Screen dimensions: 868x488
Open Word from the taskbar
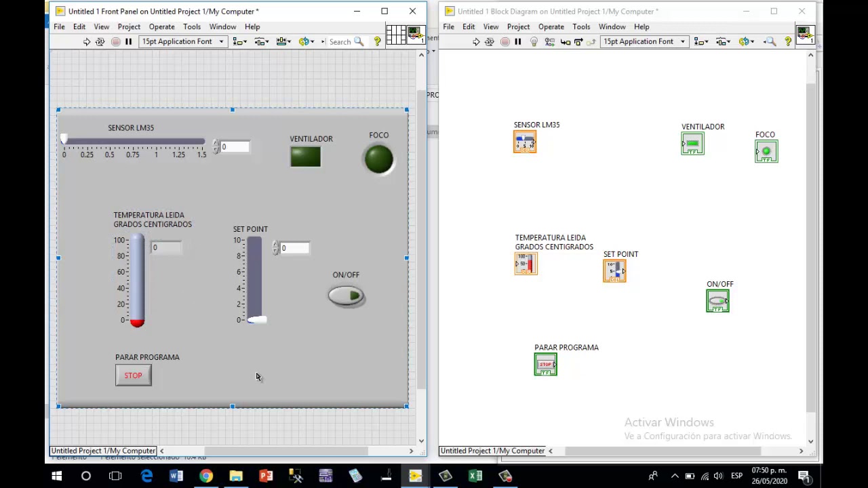point(176,476)
